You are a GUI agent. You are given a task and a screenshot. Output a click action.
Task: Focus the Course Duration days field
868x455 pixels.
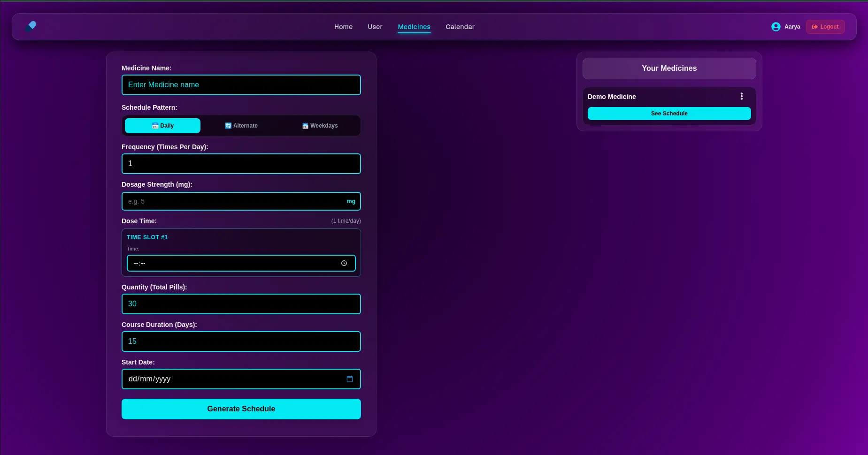241,341
